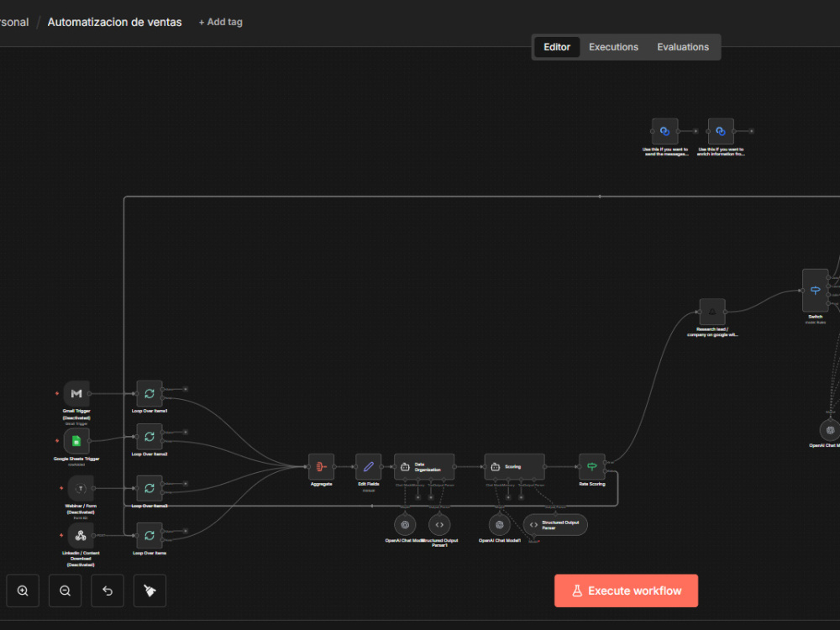840x630 pixels.
Task: Click the Gmail Trigger output connector
Action: 90,394
